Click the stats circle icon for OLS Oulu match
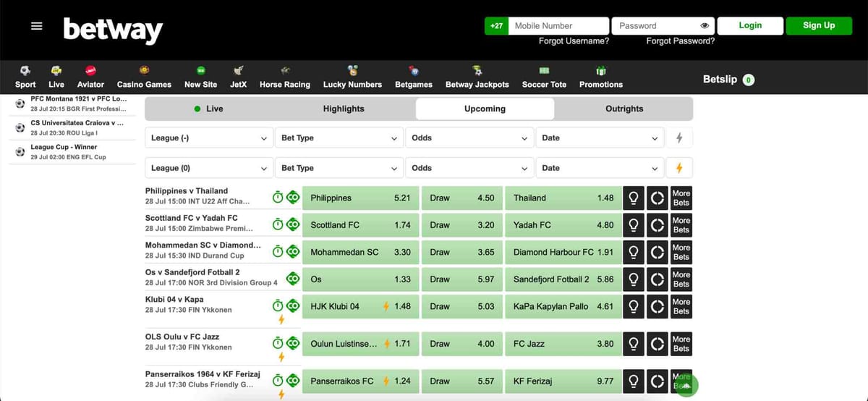This screenshot has width=868, height=401. [657, 344]
